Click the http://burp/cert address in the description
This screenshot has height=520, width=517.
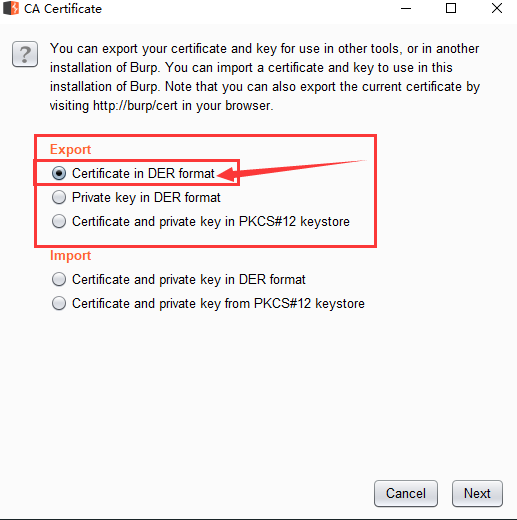click(x=135, y=106)
